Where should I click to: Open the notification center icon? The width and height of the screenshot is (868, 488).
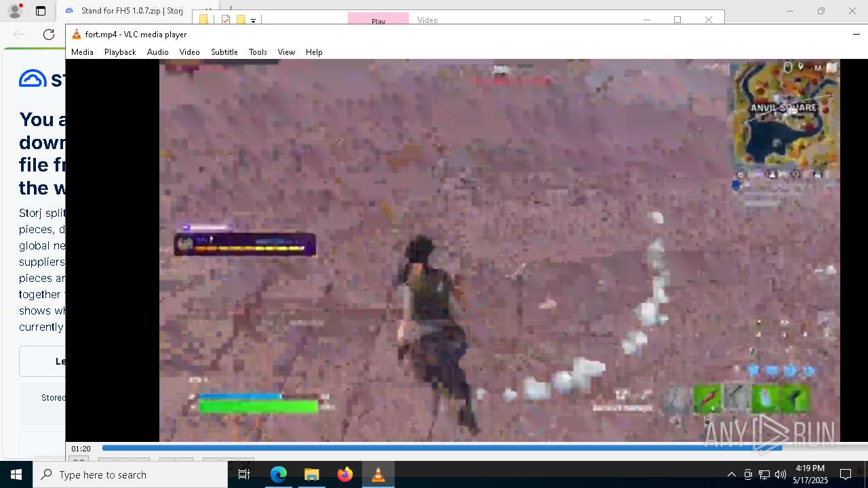[x=846, y=474]
